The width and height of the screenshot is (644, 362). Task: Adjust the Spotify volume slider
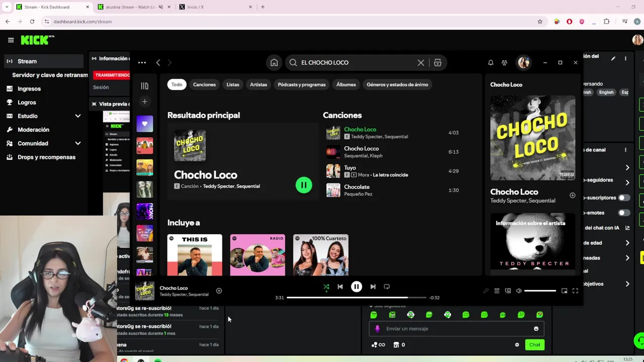coord(540,291)
